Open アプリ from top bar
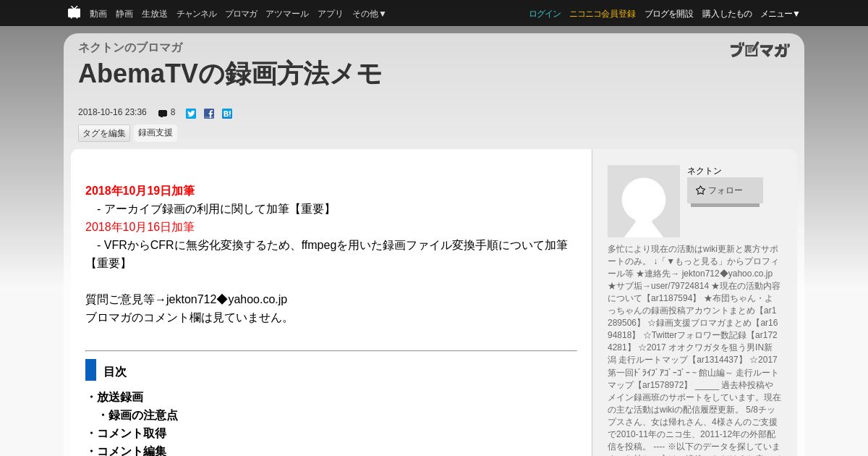Viewport: 868px width, 456px height. pyautogui.click(x=331, y=14)
